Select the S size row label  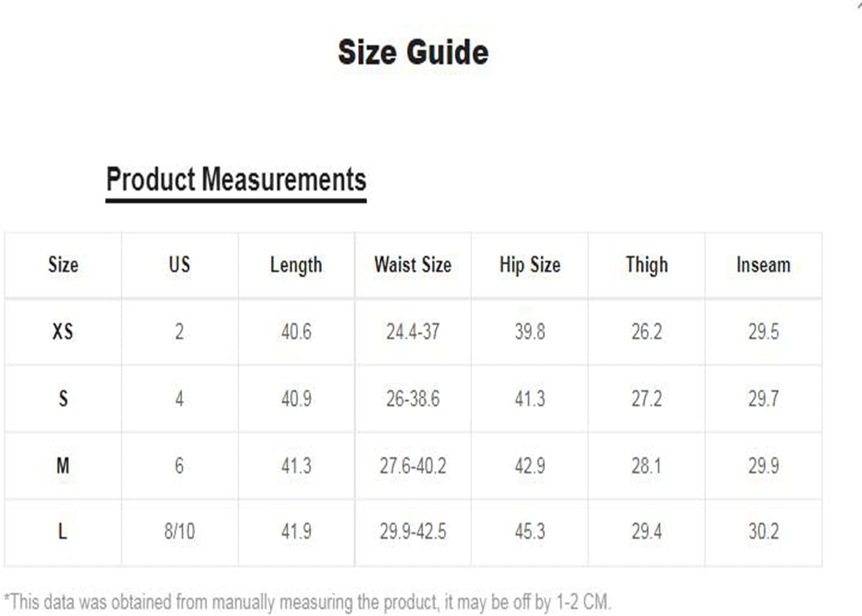pos(63,399)
